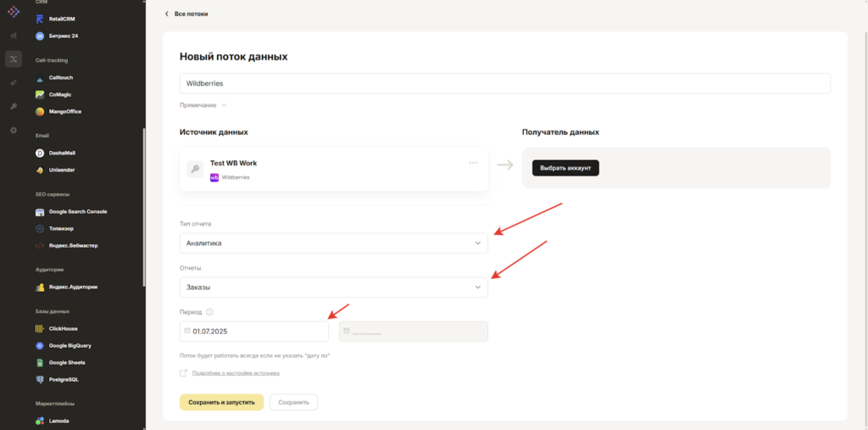Open the settings gear icon in the left rail
Viewport: 868px width, 430px height.
[x=14, y=131]
